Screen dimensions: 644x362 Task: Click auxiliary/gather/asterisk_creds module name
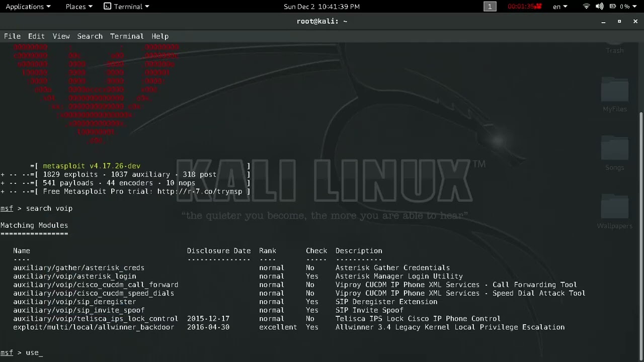pos(78,268)
